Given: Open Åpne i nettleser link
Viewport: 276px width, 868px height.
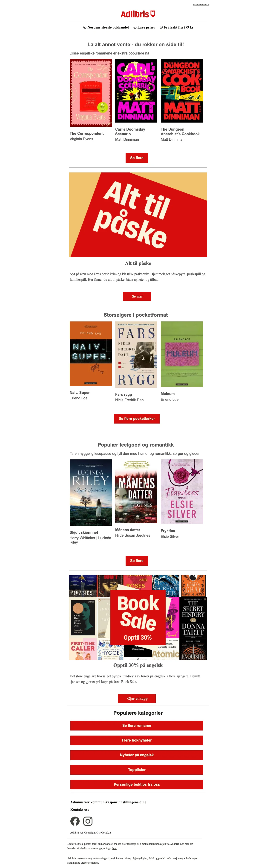Looking at the screenshot, I should pyautogui.click(x=201, y=5).
